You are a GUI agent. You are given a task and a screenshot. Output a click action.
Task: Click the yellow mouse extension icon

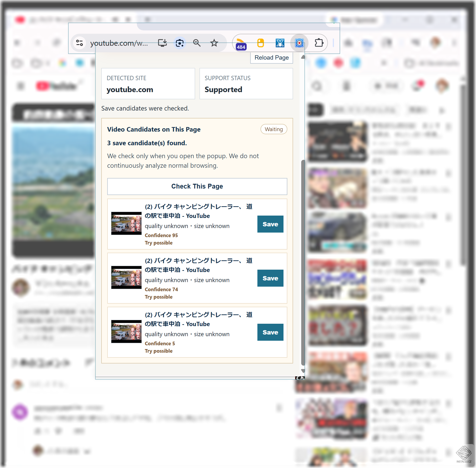261,43
